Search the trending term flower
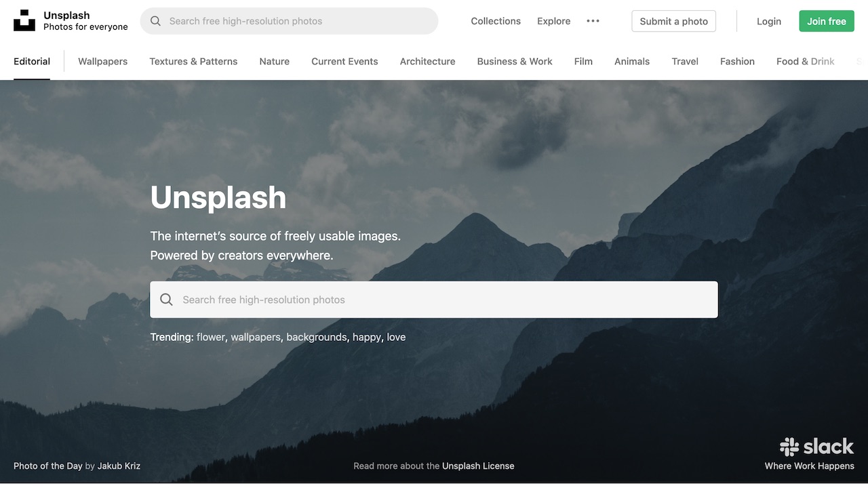Viewport: 868px width, 488px height. click(x=210, y=337)
